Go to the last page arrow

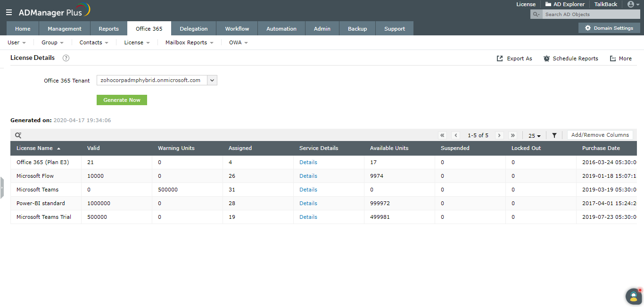click(x=513, y=135)
